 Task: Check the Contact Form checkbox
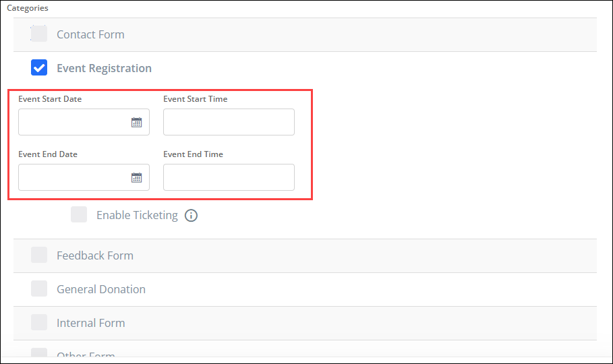click(x=39, y=34)
